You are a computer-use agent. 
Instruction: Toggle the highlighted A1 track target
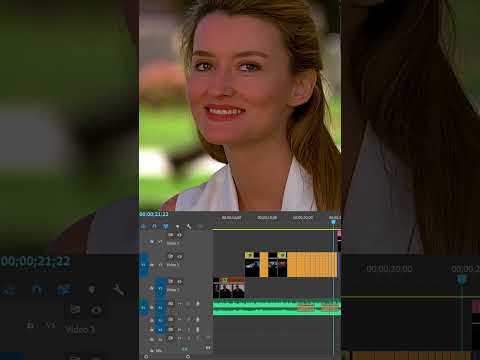160,308
